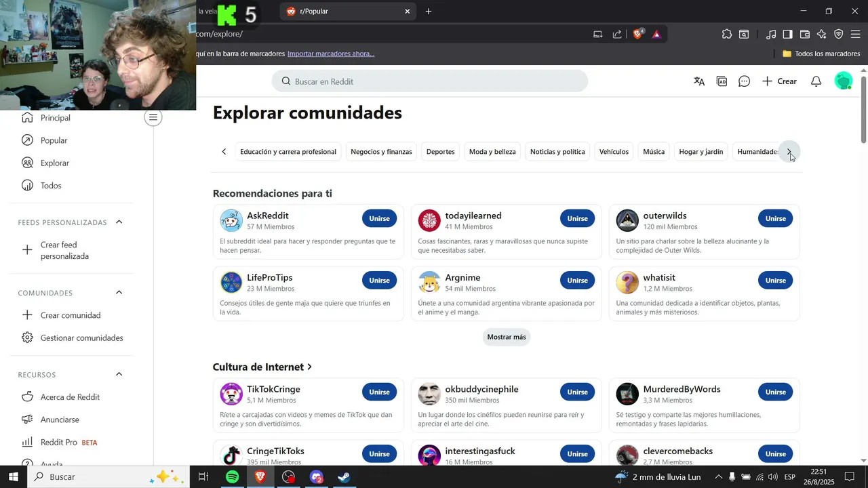868x488 pixels.
Task: Click the Reddit advertise AD icon
Action: point(722,81)
